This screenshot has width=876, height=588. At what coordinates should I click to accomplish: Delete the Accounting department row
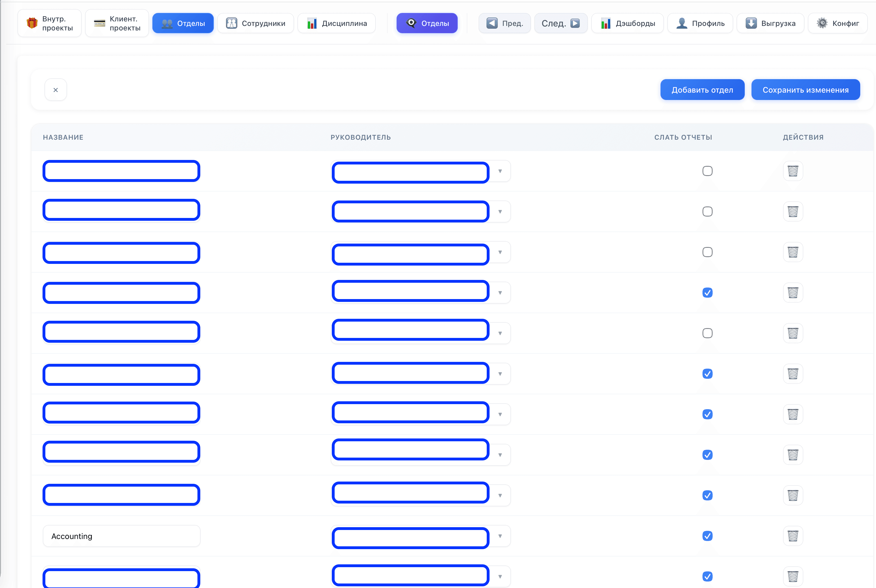coord(792,536)
